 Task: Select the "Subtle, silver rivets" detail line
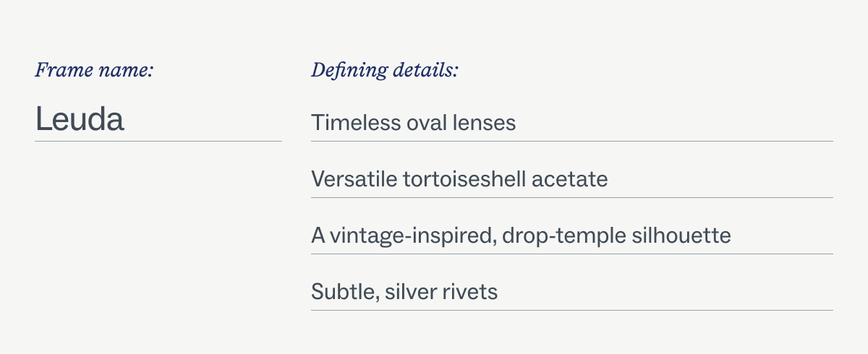[x=404, y=292]
